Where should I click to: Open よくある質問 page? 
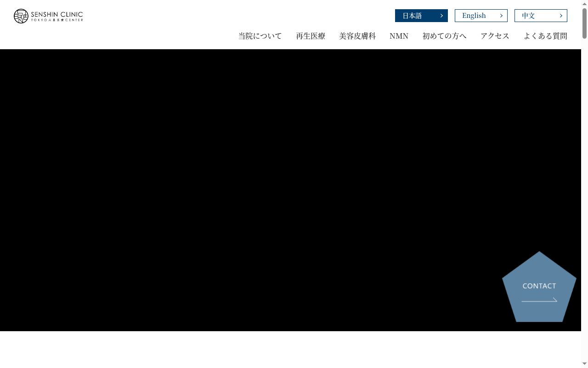545,36
